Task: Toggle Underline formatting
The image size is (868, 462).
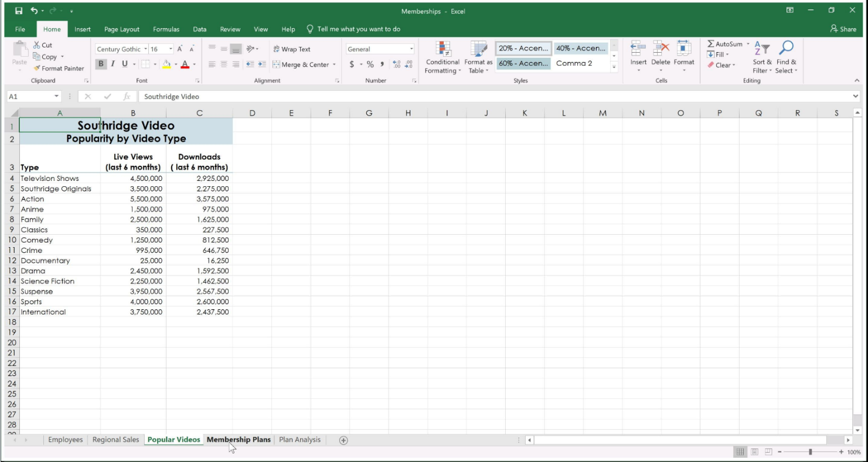Action: point(124,64)
